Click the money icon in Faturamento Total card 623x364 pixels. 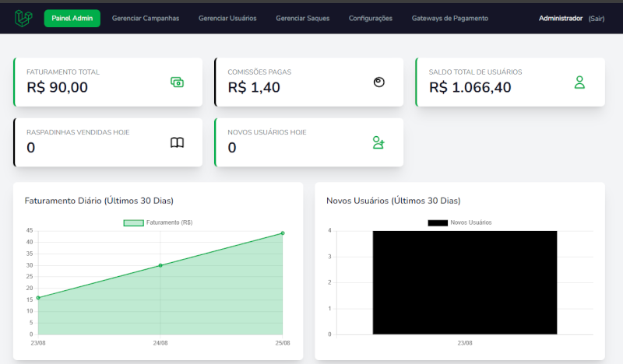pyautogui.click(x=178, y=82)
